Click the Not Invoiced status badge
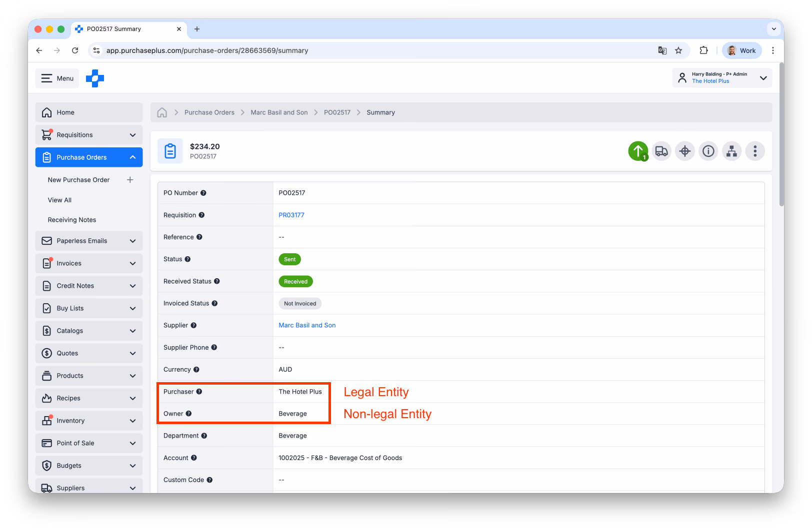The width and height of the screenshot is (812, 530). (300, 303)
